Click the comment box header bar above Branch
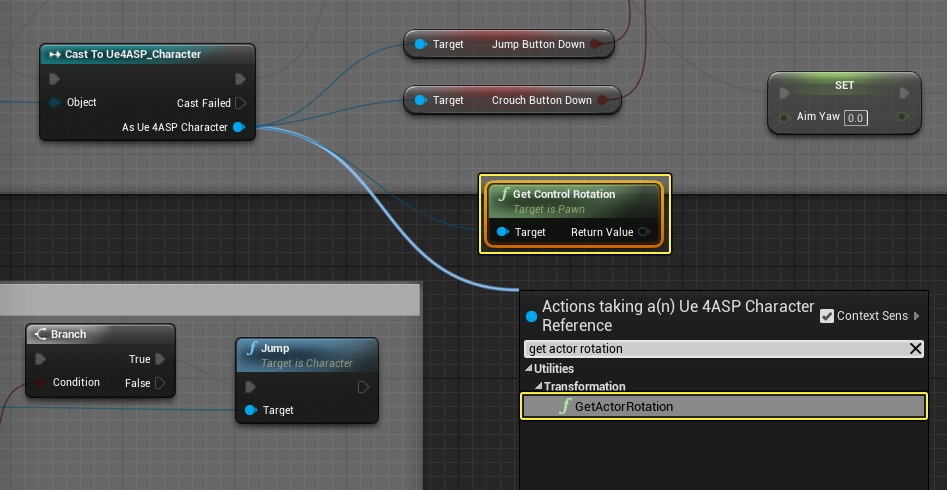 210,300
